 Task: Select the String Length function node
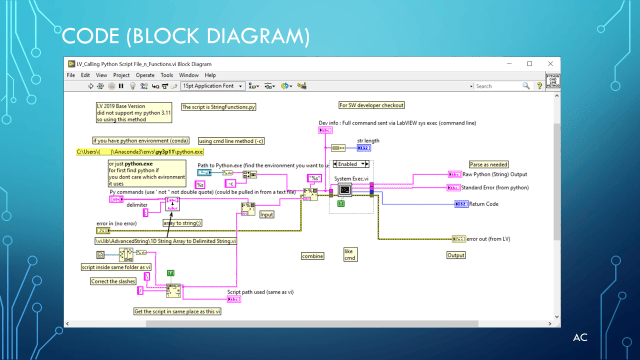[x=338, y=148]
